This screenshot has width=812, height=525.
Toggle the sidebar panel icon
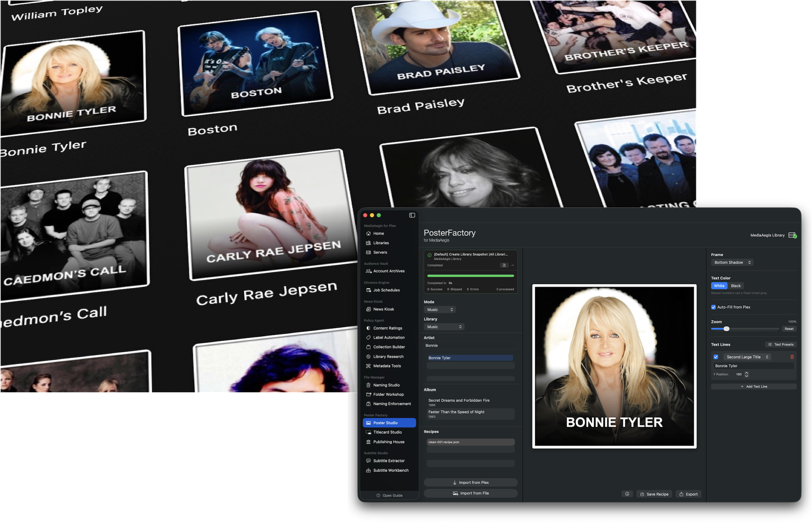[x=412, y=215]
